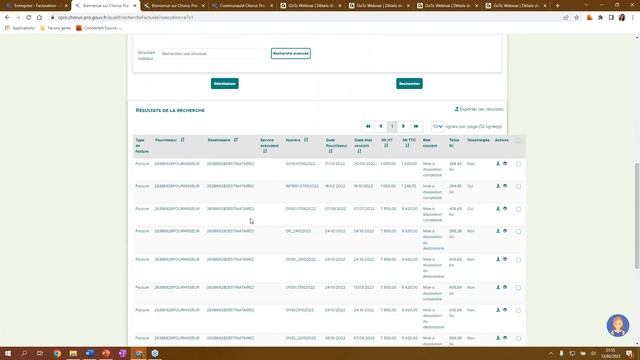Click Exporter les résultats link
The height and width of the screenshot is (360, 640).
pos(479,109)
